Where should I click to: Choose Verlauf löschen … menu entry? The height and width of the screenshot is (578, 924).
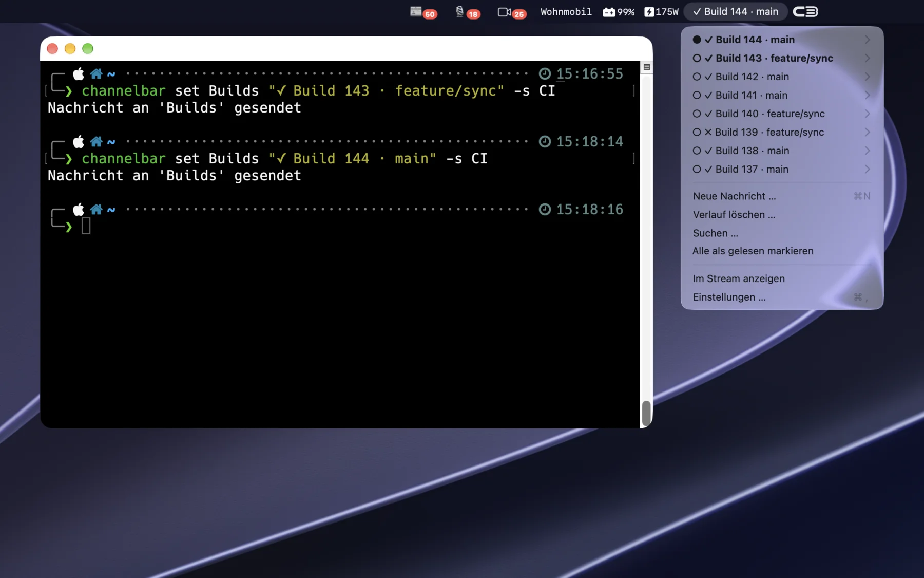[782, 215]
